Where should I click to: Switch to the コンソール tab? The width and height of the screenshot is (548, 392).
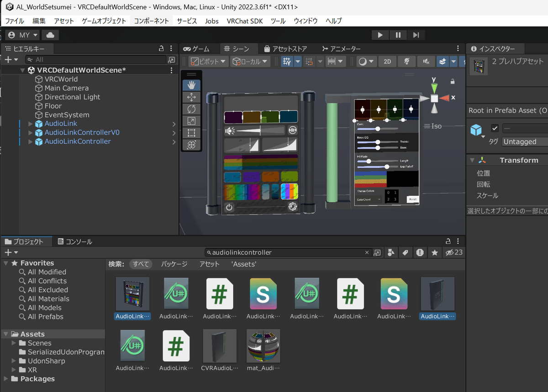[x=75, y=242]
